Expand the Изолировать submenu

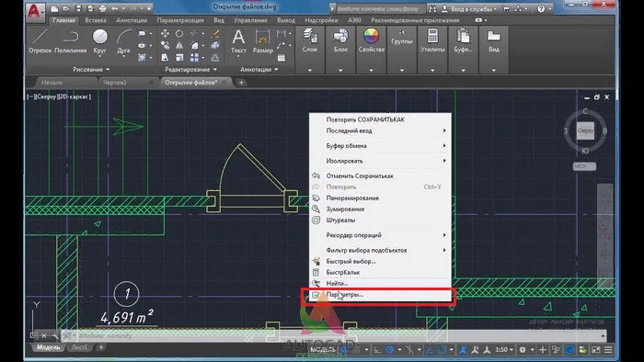380,161
